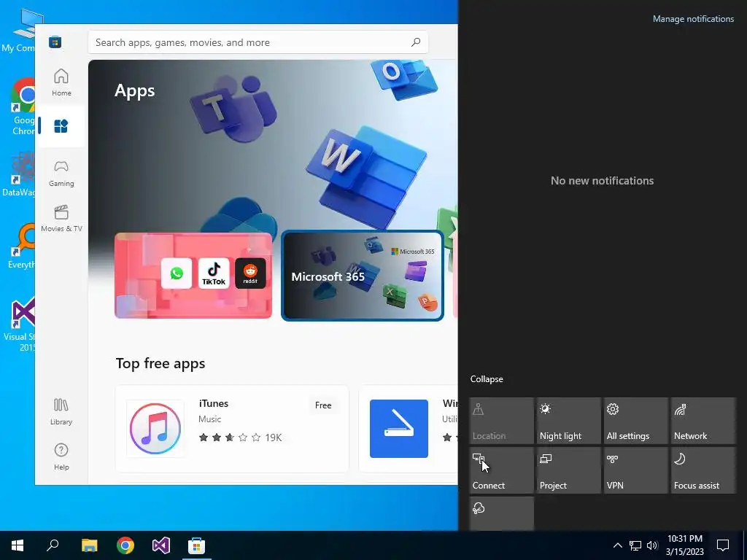The image size is (747, 560).
Task: Click the search magnifier in Store
Action: pos(415,42)
